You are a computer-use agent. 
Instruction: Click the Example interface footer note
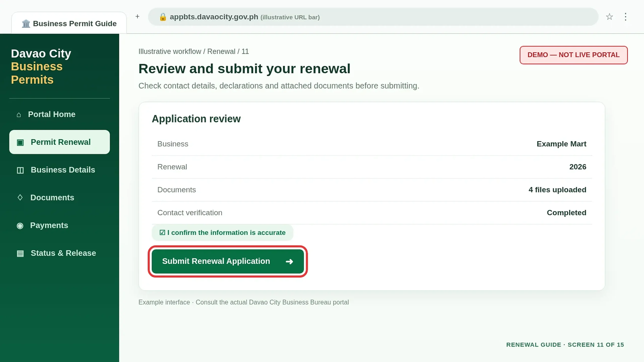click(244, 302)
